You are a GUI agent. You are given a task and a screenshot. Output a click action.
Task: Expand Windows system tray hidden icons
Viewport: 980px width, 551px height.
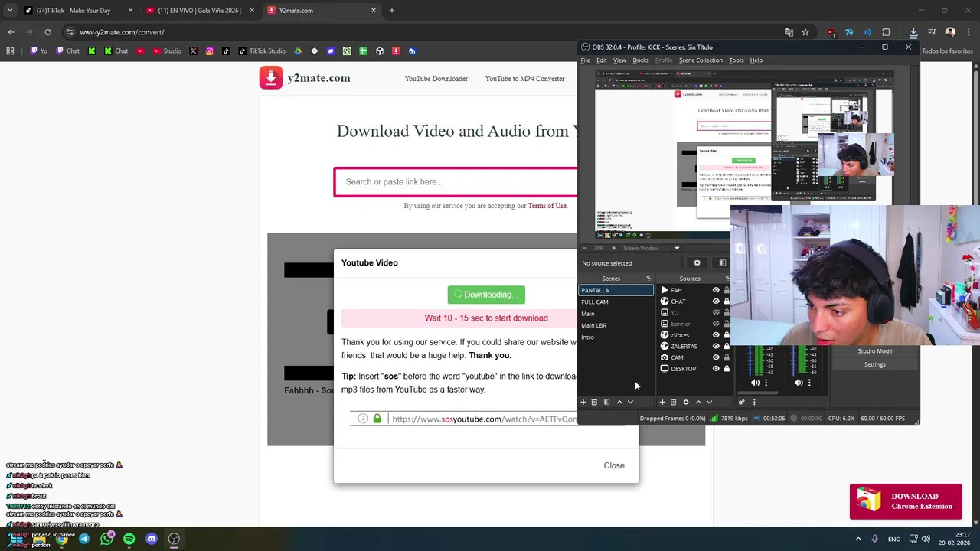pyautogui.click(x=858, y=539)
